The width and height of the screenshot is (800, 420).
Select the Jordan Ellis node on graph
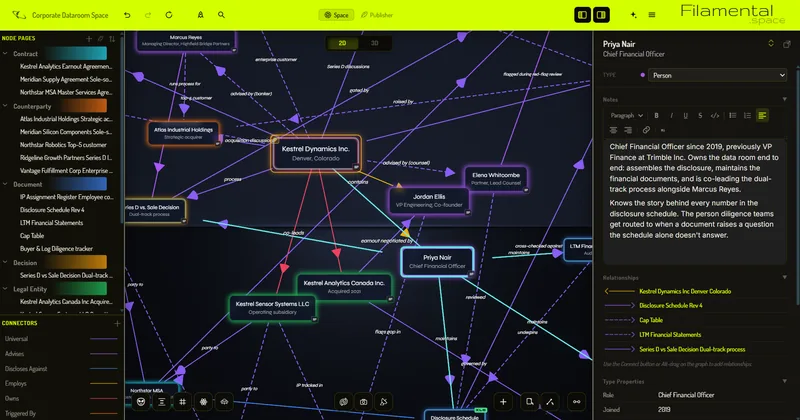click(x=429, y=201)
